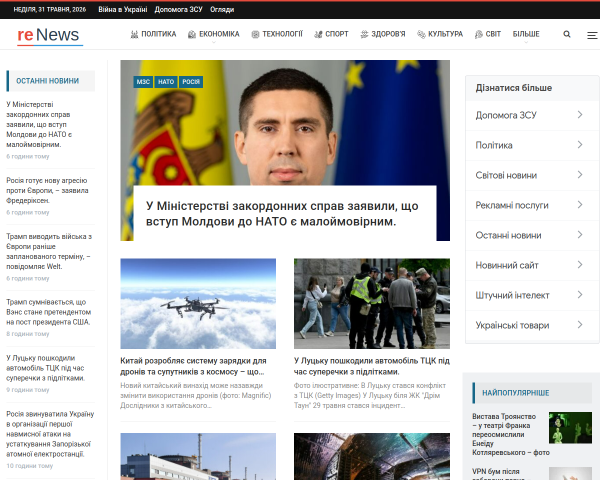This screenshot has height=480, width=600.
Task: Open Допомога ЗСУ top bar link
Action: pyautogui.click(x=178, y=10)
